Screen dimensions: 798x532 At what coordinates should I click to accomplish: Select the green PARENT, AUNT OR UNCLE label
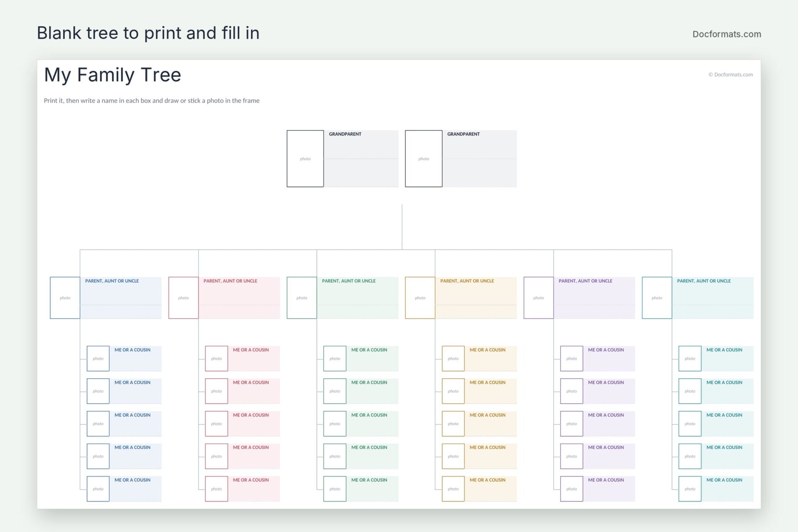[x=349, y=281]
